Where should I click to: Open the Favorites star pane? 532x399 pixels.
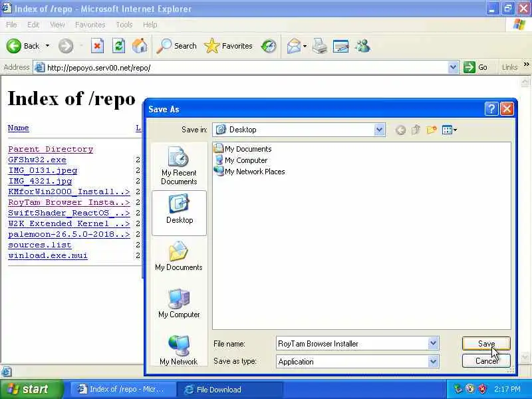[x=228, y=46]
